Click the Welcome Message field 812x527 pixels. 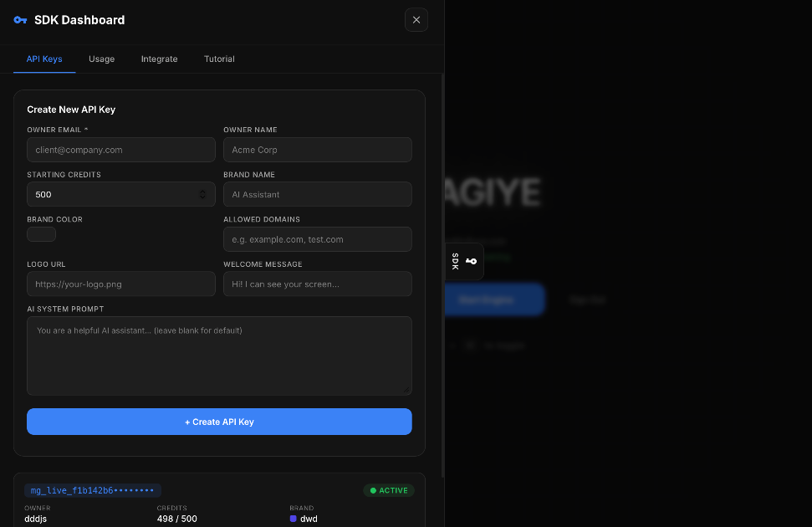317,284
